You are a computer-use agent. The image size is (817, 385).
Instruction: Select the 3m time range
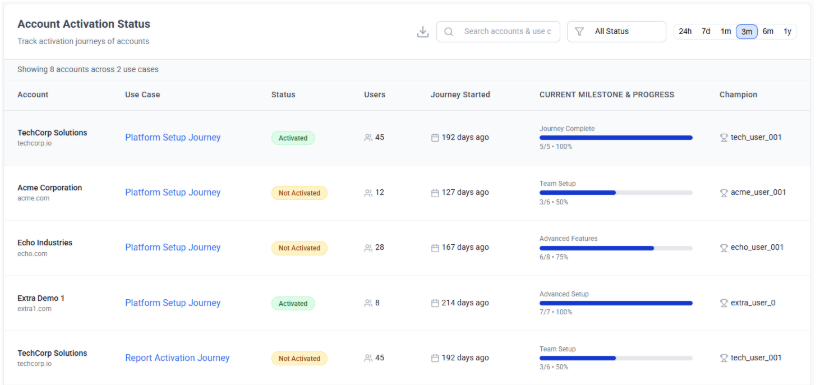[747, 32]
